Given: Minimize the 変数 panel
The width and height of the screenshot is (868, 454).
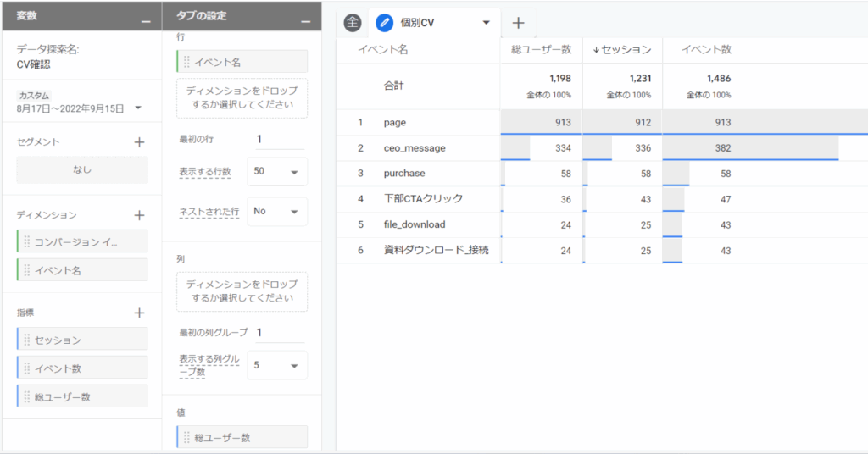Looking at the screenshot, I should click(x=146, y=21).
